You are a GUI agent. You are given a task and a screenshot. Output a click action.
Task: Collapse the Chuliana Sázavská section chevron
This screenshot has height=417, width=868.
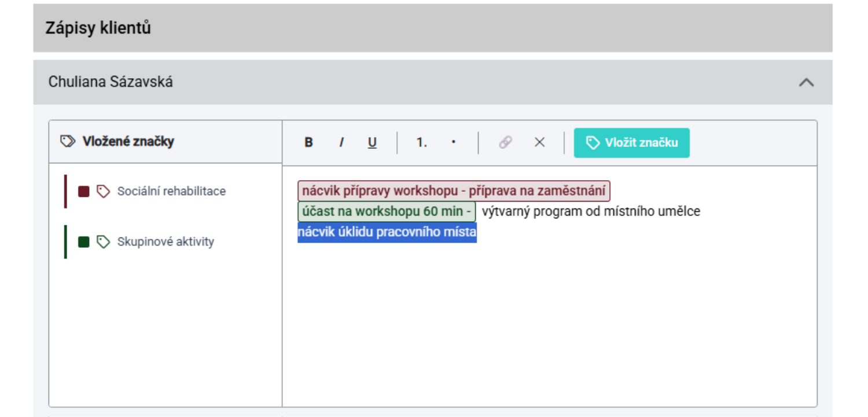pos(806,82)
